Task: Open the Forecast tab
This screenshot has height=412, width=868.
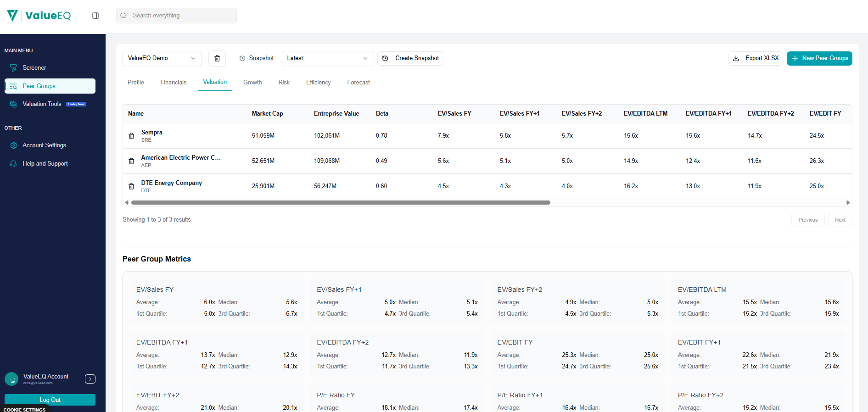Action: click(x=358, y=83)
